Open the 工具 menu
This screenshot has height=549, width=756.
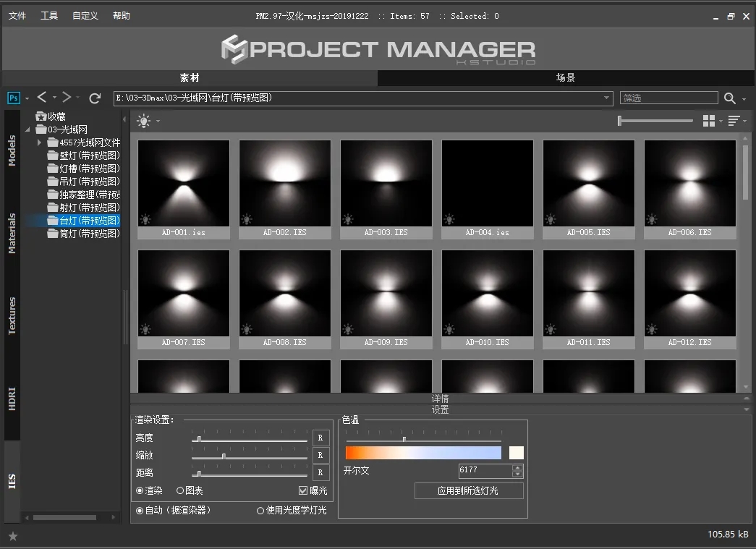pyautogui.click(x=49, y=16)
